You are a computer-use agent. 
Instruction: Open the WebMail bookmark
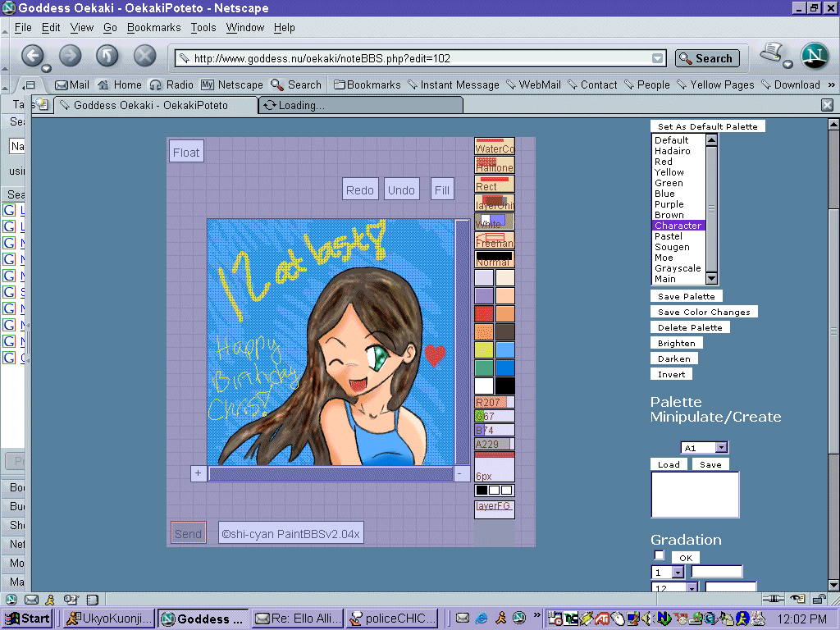pyautogui.click(x=533, y=84)
